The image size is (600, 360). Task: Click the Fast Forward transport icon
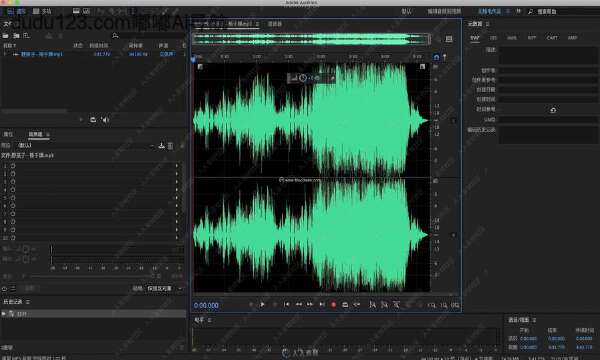click(x=310, y=305)
